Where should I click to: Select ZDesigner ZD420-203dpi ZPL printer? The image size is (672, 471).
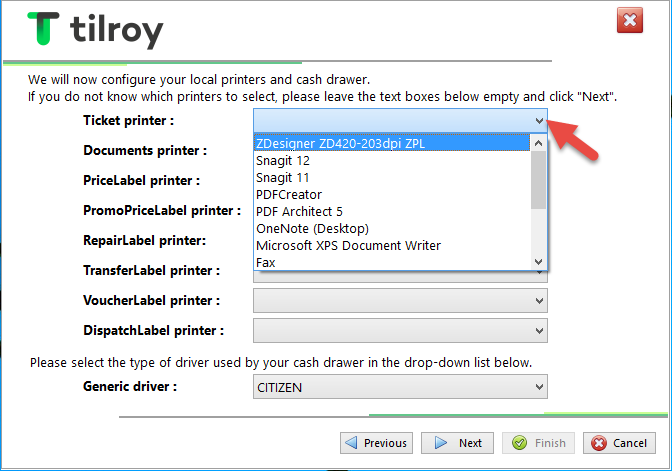coord(392,143)
